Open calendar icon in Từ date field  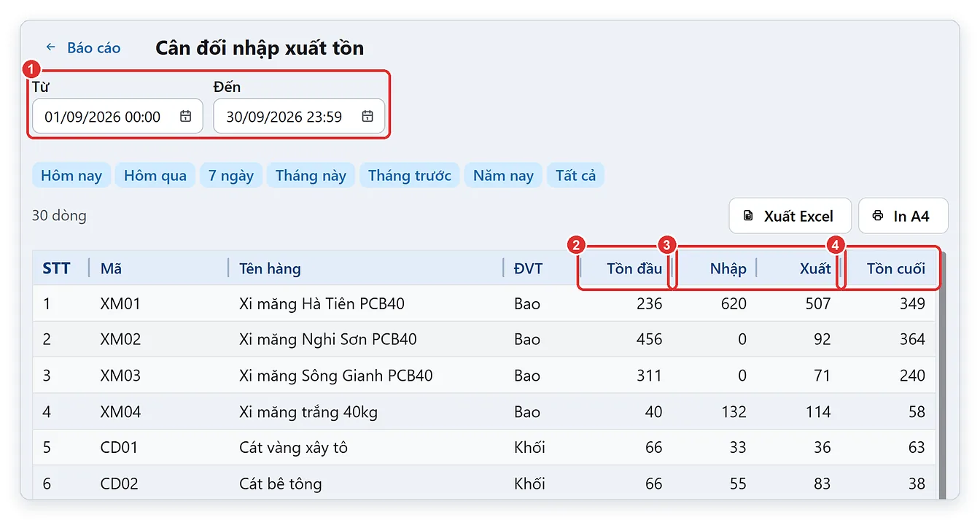click(186, 116)
